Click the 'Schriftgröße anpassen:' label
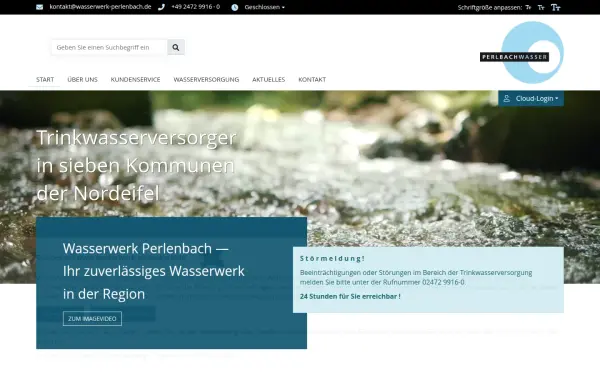Viewport: 600px width, 375px height. pyautogui.click(x=490, y=7)
